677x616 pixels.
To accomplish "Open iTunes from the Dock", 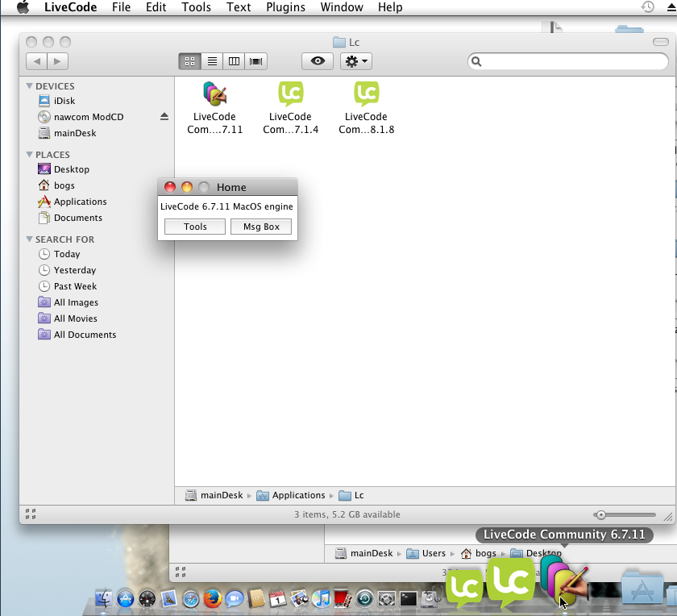I will (x=322, y=598).
